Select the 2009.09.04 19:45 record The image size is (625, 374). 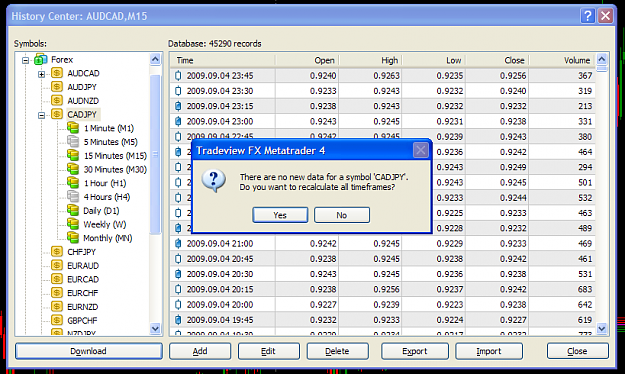pyautogui.click(x=383, y=320)
